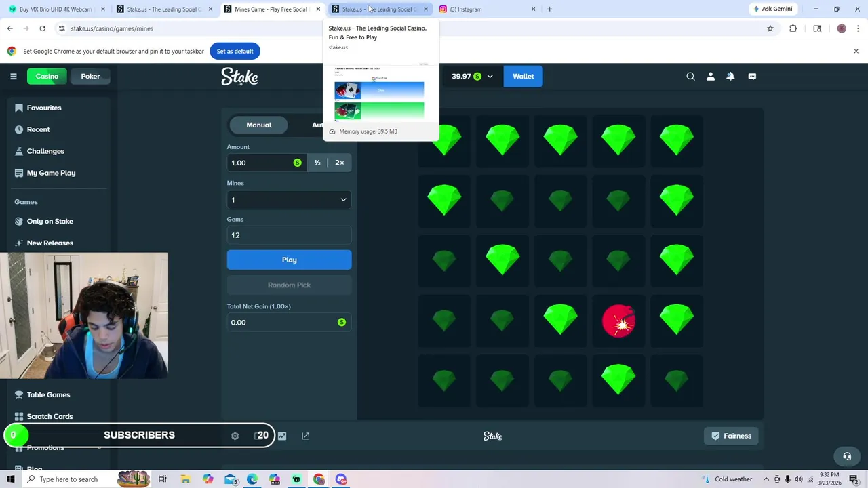Open the Wallet

[523, 76]
